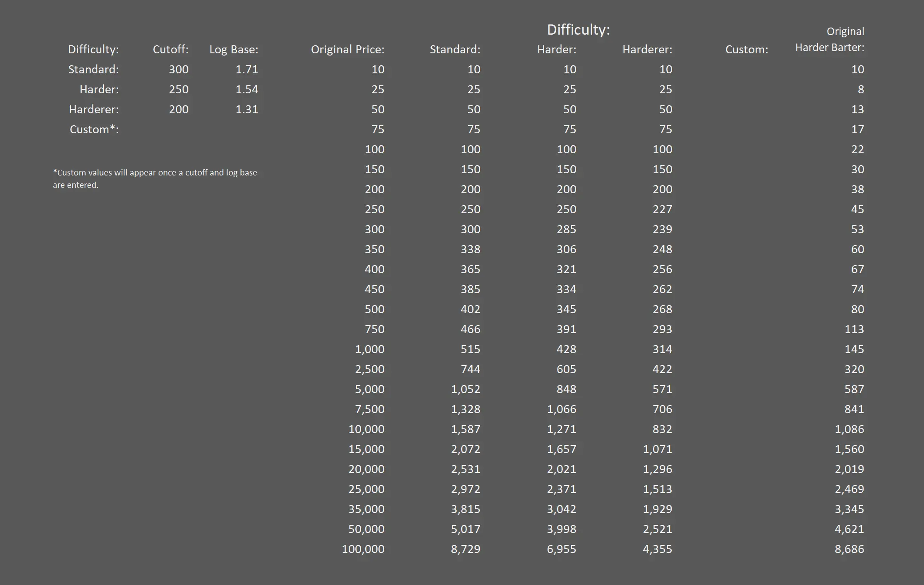Select the custom values footnote text
Screen dimensions: 924x585
coord(155,179)
